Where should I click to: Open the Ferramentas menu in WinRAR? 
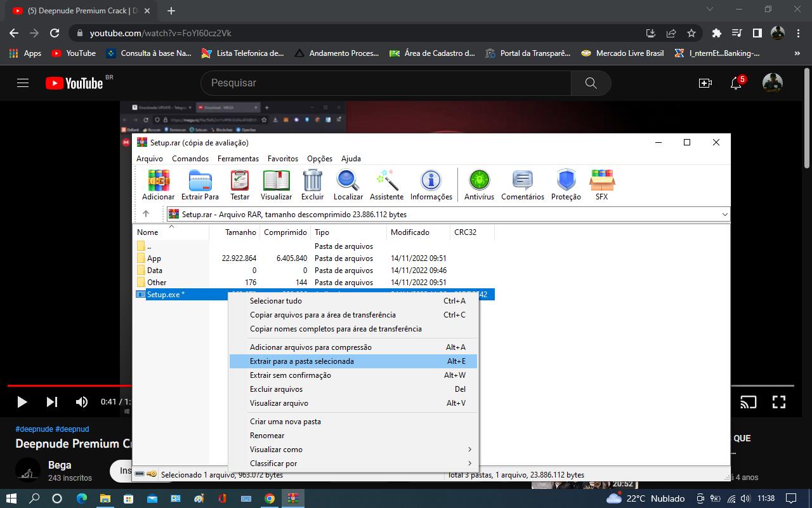click(238, 159)
